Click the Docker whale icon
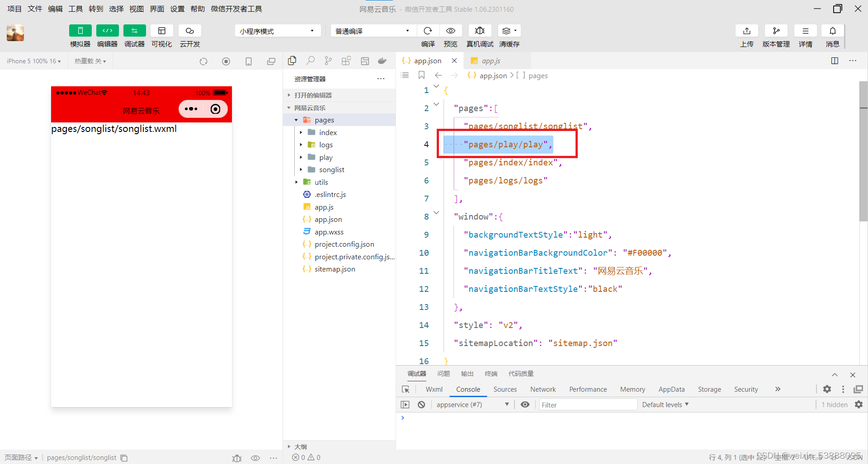 coord(382,61)
